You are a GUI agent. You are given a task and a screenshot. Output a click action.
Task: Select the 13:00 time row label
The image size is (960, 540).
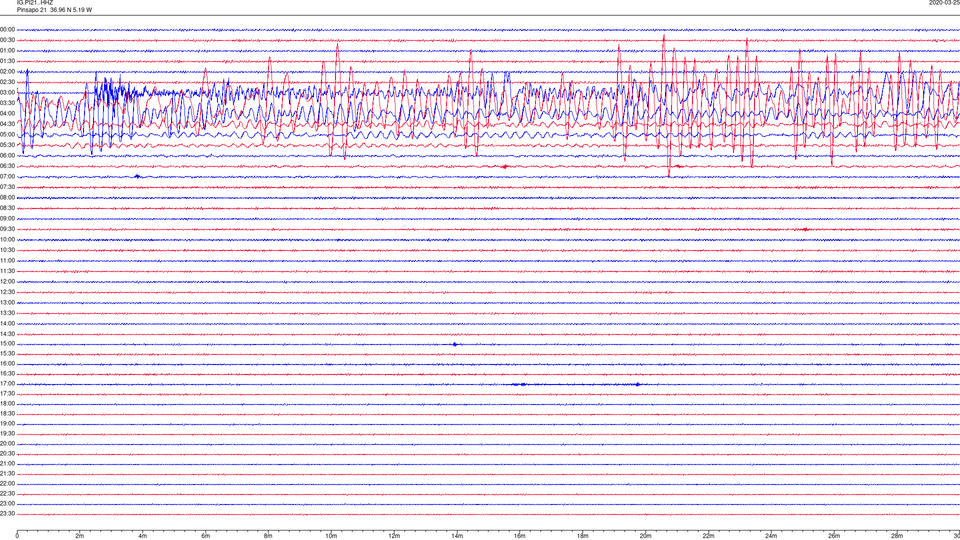7,302
